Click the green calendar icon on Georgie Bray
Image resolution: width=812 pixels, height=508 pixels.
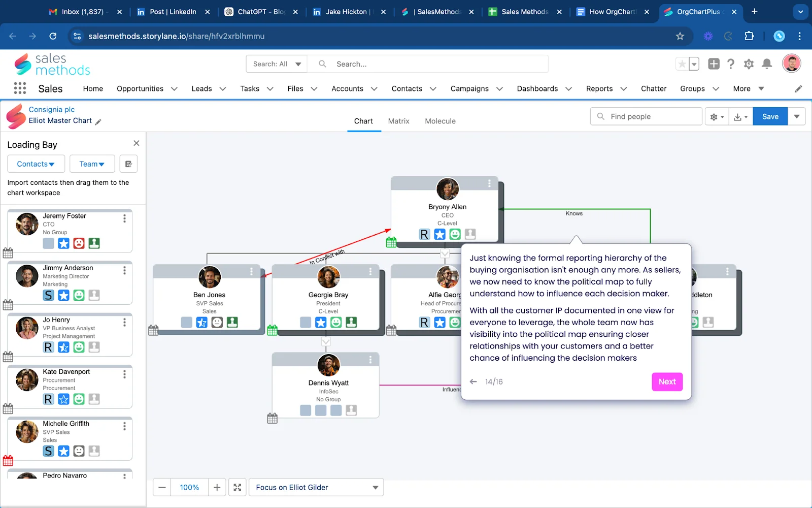click(x=273, y=330)
